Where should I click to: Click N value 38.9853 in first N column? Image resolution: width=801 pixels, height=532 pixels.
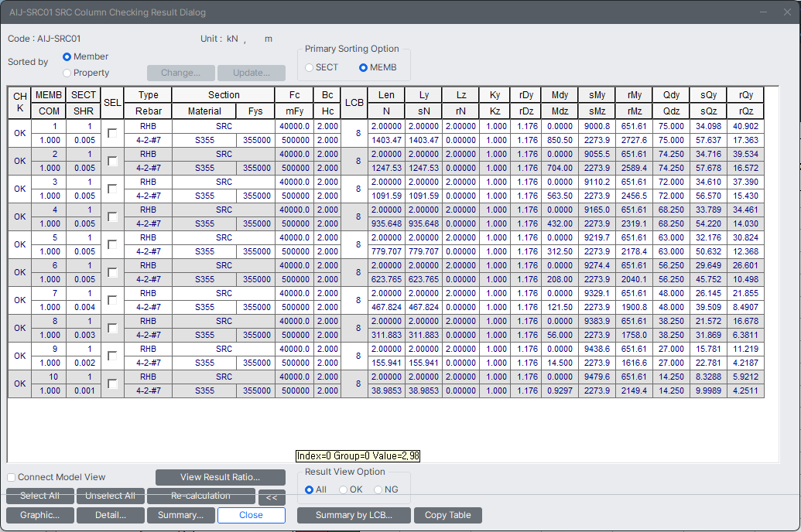click(x=386, y=391)
